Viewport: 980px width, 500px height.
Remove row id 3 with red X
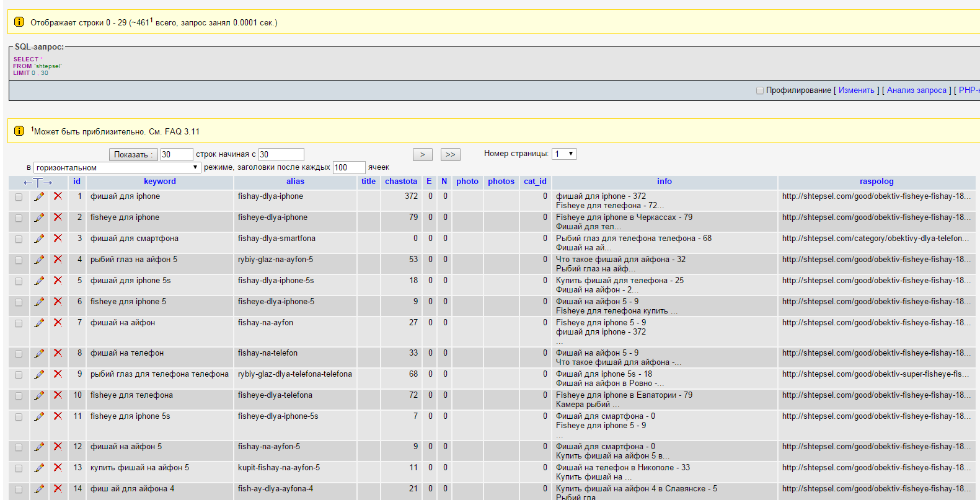(58, 239)
